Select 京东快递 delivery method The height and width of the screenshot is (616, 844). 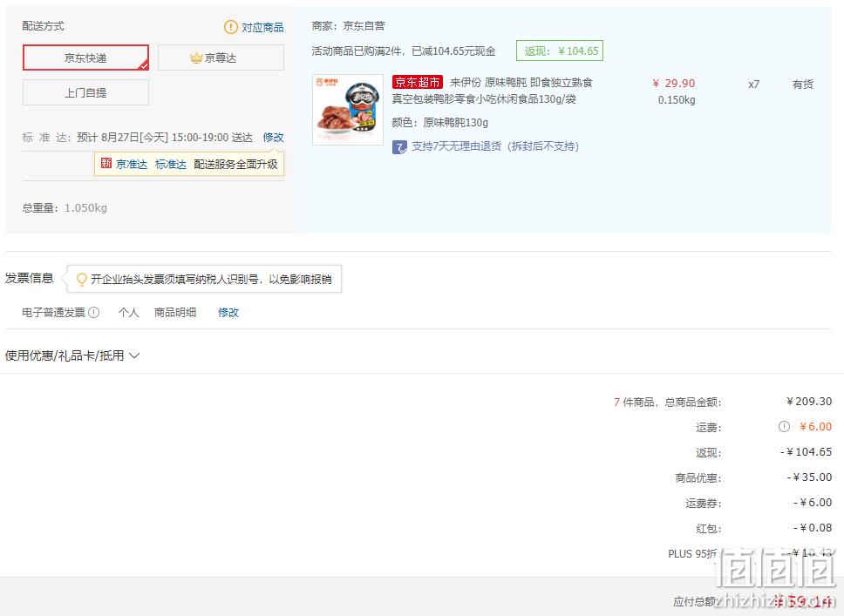click(x=85, y=58)
